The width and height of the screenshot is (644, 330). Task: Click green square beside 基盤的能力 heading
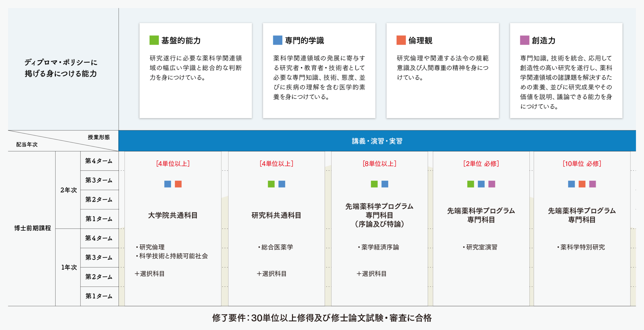pyautogui.click(x=154, y=40)
